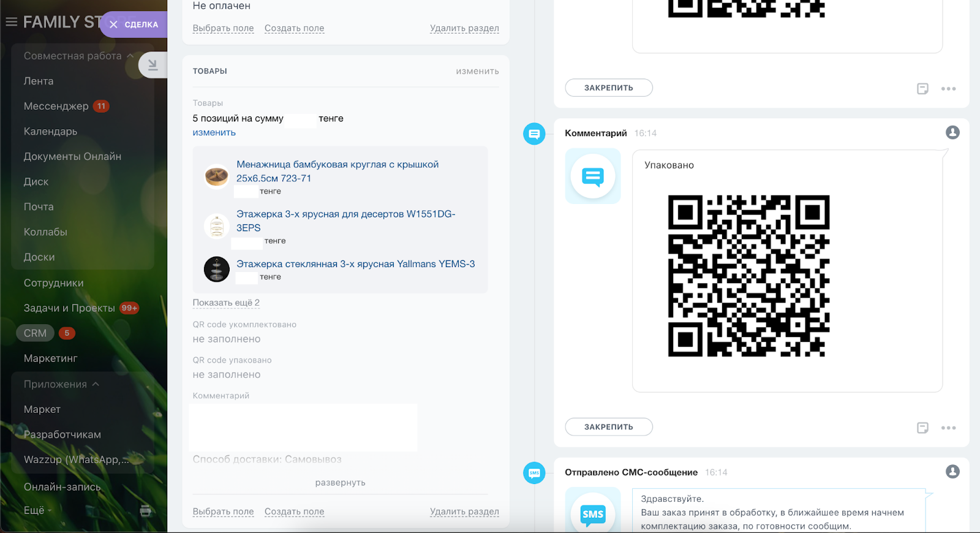Go to Доски
This screenshot has width=980, height=533.
[x=39, y=257]
